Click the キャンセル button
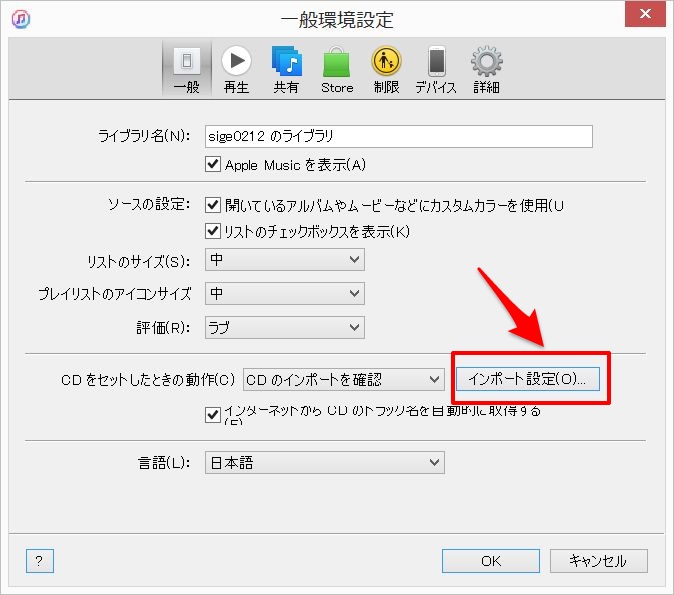This screenshot has width=674, height=595. (598, 561)
